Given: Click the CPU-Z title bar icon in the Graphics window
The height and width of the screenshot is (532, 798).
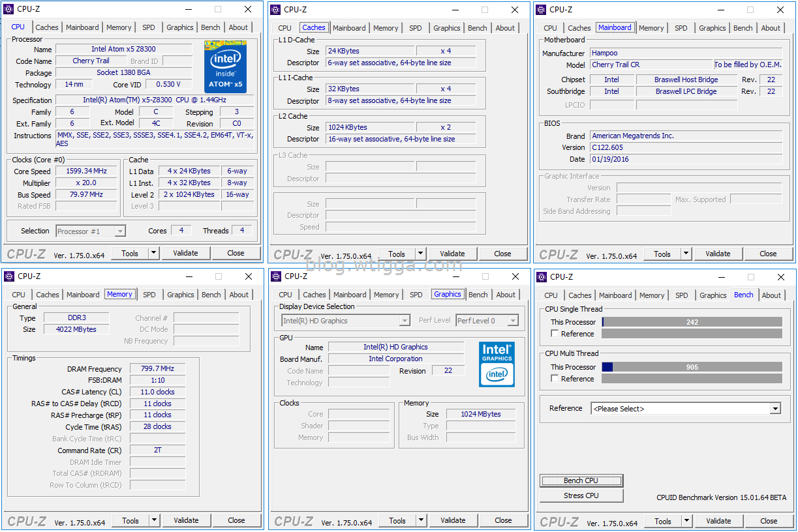Looking at the screenshot, I should click(276, 276).
